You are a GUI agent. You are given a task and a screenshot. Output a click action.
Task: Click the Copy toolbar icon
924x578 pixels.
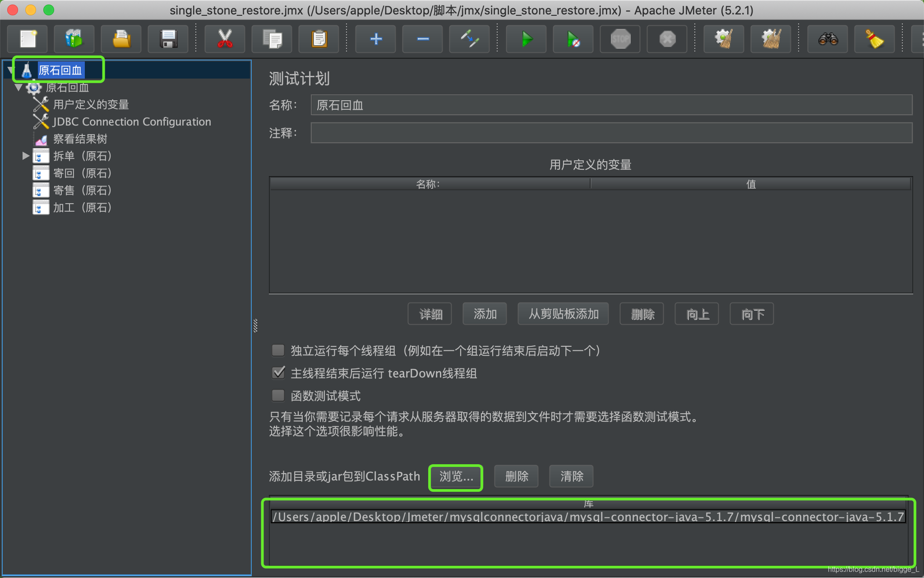(272, 39)
